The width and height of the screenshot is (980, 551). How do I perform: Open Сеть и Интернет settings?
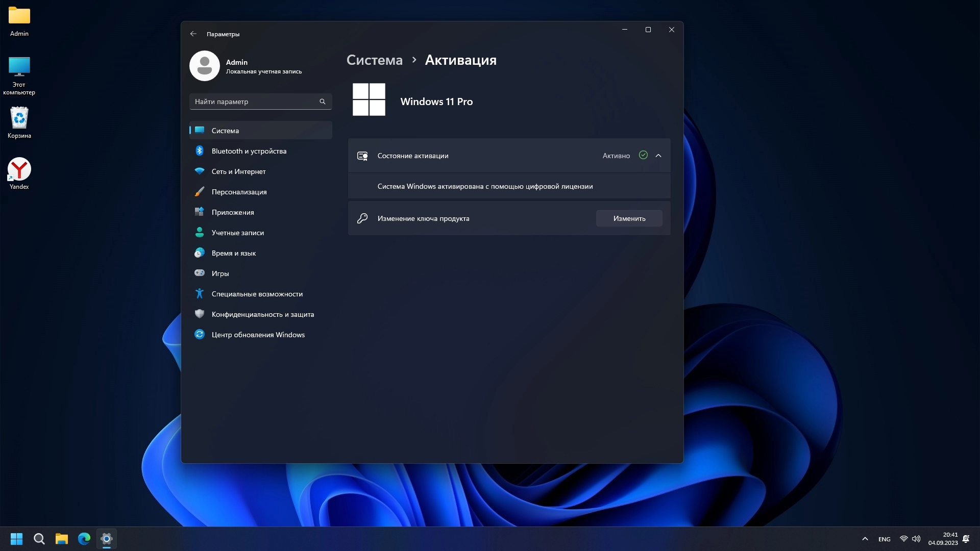[x=238, y=171]
